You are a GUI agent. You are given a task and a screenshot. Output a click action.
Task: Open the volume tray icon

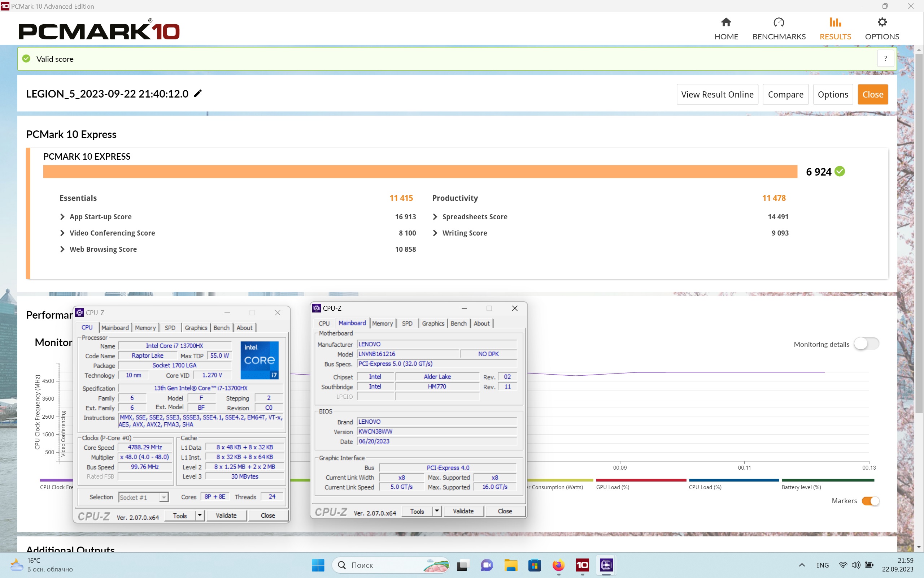[856, 565]
